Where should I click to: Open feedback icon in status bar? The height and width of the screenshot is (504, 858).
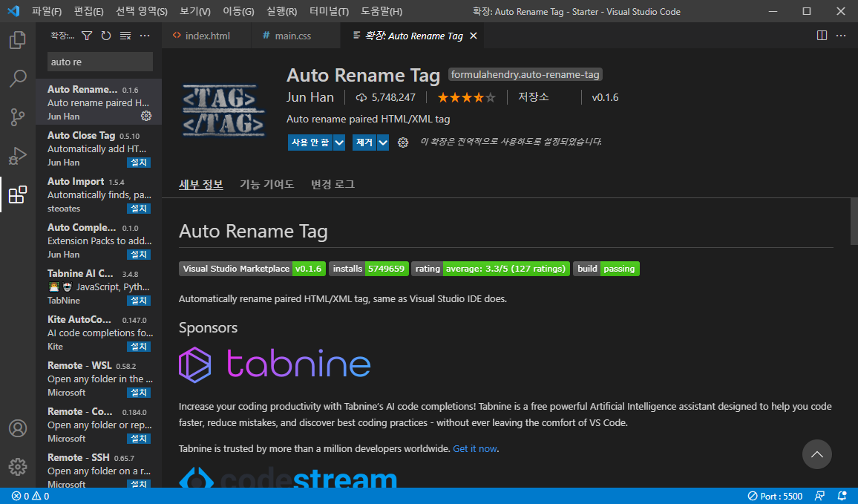pyautogui.click(x=819, y=497)
